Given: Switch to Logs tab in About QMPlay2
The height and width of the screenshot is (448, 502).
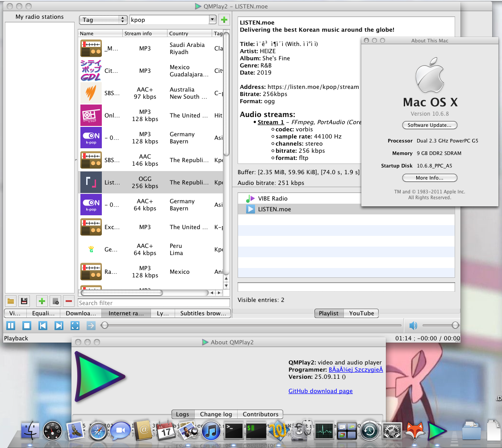Looking at the screenshot, I should point(183,414).
